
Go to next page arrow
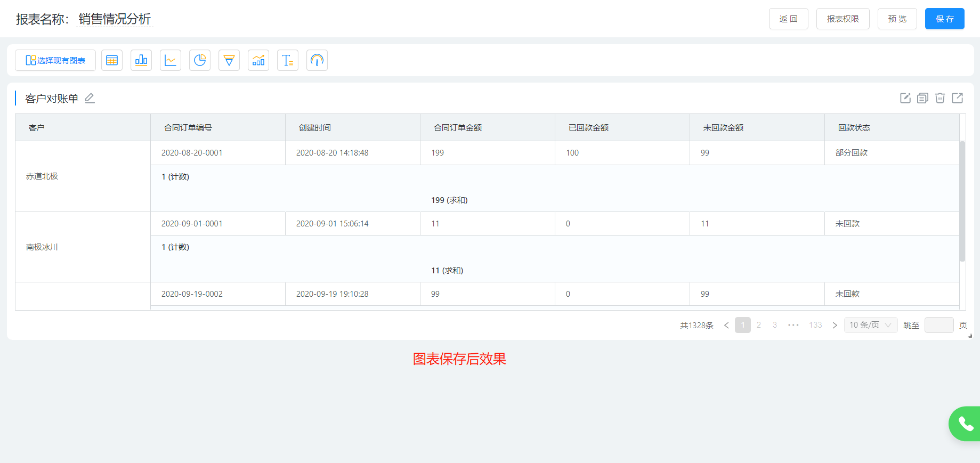[835, 325]
